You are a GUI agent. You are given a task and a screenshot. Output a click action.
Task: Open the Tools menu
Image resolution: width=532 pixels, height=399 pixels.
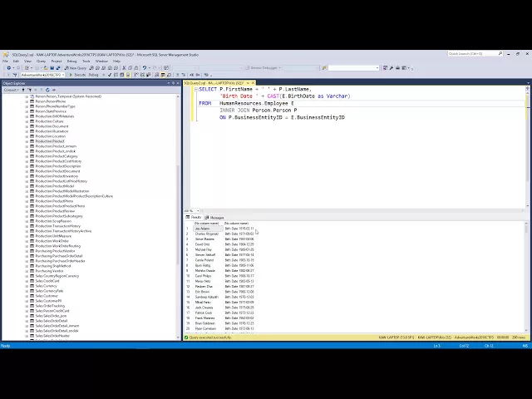point(86,61)
